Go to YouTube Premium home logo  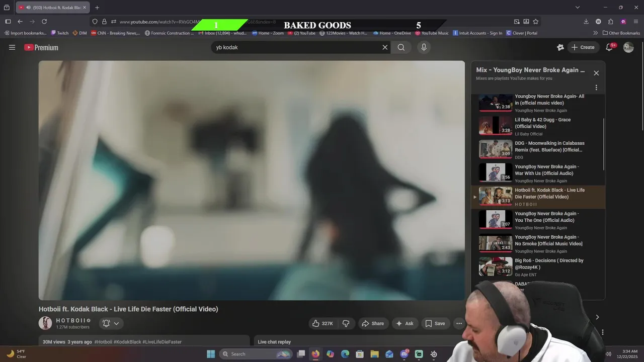coord(41,47)
